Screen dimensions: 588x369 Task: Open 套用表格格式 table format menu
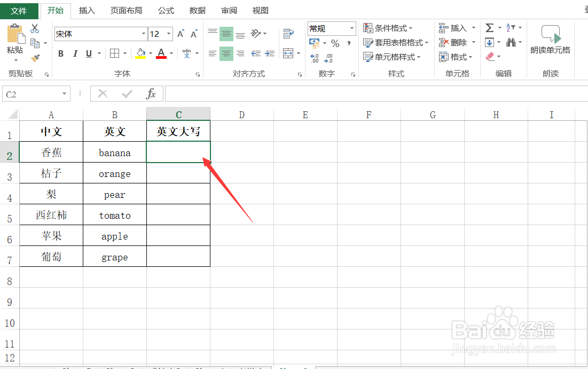pyautogui.click(x=396, y=42)
